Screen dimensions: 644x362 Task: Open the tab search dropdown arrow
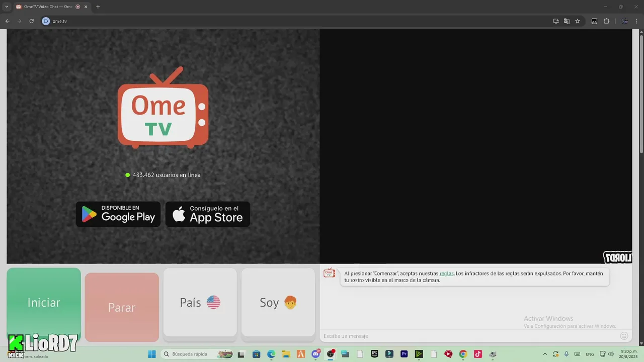(7, 7)
